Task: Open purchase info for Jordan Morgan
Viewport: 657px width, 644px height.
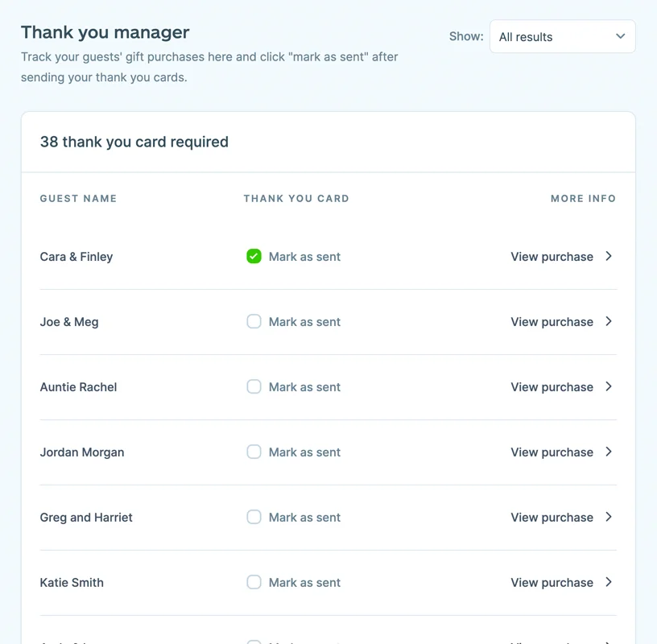Action: pyautogui.click(x=552, y=452)
